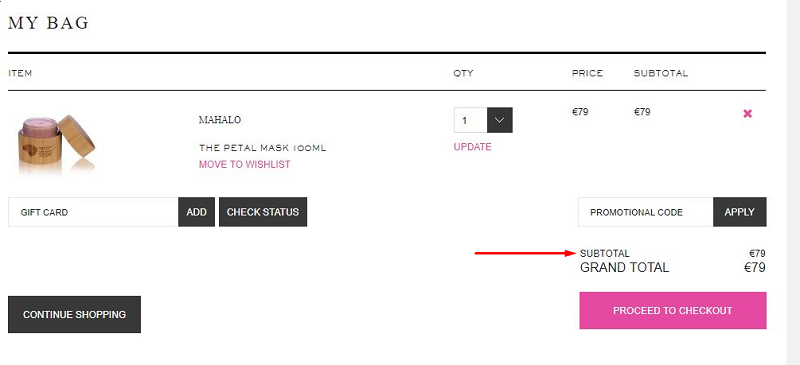Click the vertical scrollbar on the right
The width and height of the screenshot is (800, 365).
pos(793,182)
